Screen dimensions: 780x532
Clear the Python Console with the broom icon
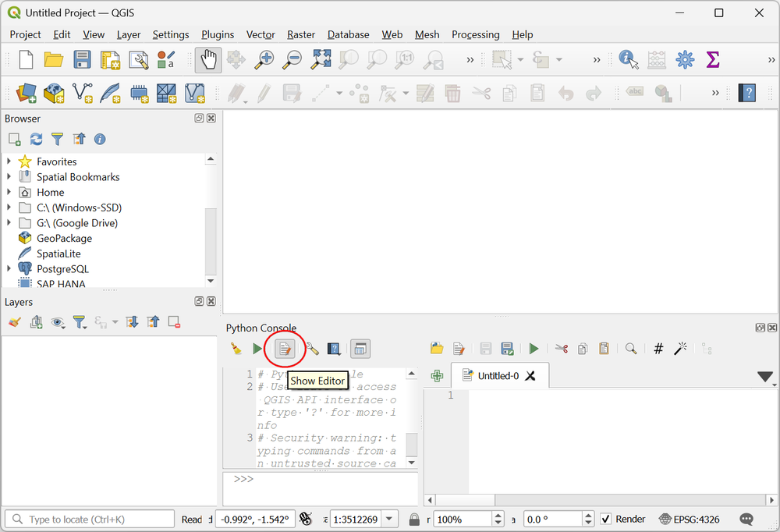click(x=236, y=349)
